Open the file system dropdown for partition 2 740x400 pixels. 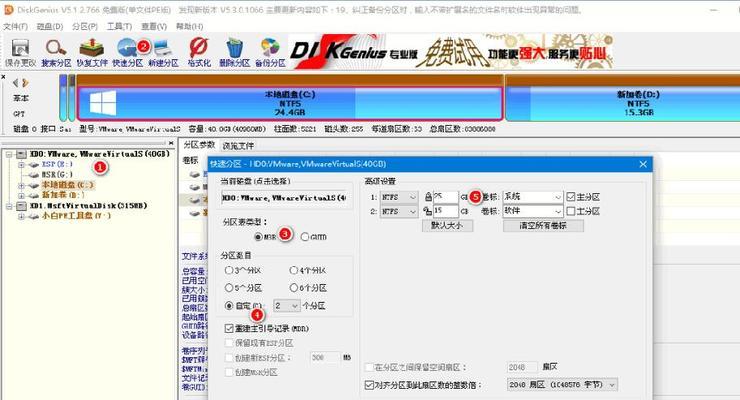[399, 211]
